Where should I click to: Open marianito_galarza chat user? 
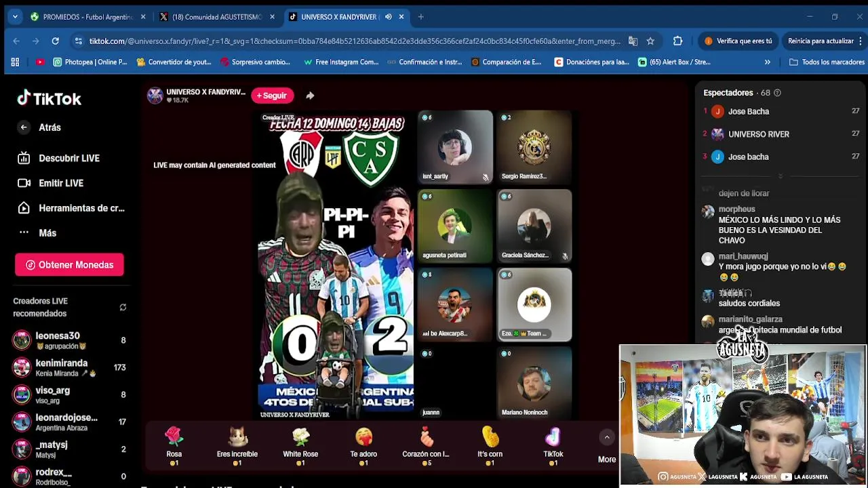click(x=750, y=319)
